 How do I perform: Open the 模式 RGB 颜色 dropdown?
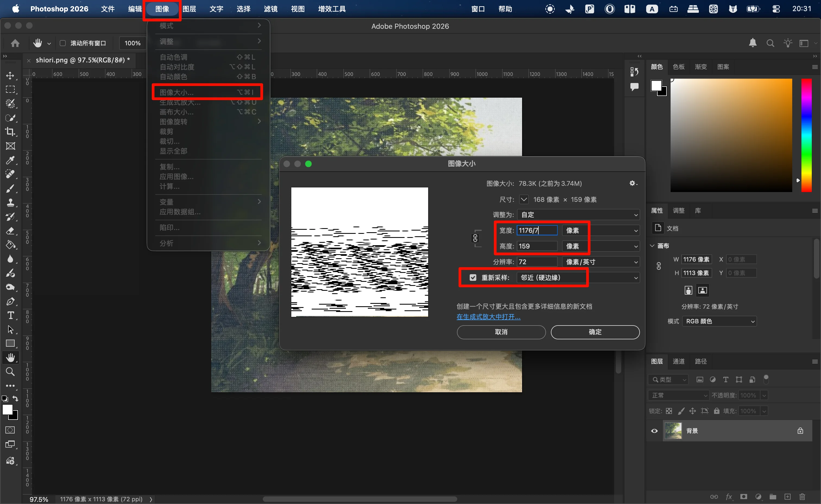719,321
